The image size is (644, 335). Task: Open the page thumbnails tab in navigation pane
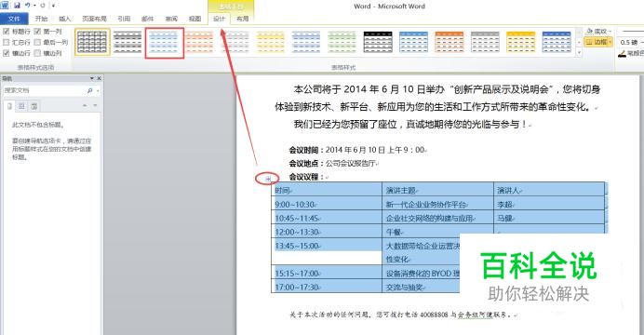tap(21, 106)
